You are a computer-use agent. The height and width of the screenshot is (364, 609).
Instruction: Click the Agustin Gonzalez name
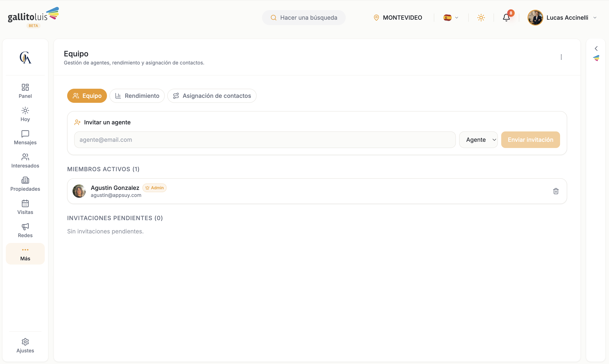tap(115, 188)
